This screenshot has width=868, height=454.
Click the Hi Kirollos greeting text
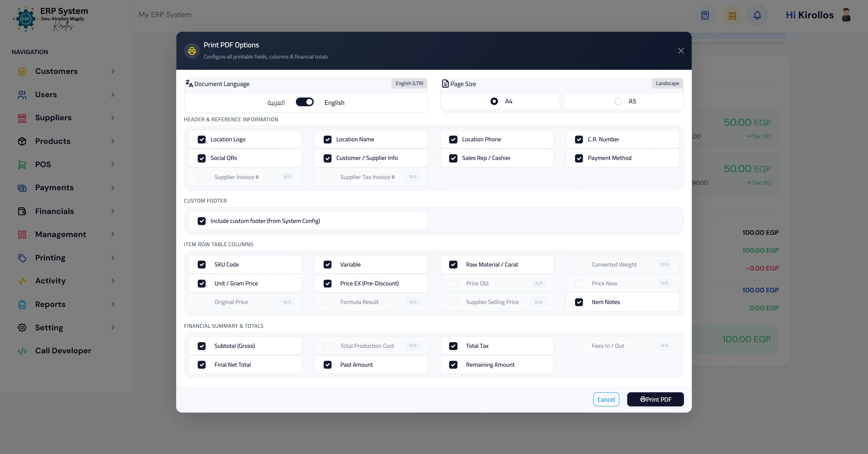tap(810, 15)
